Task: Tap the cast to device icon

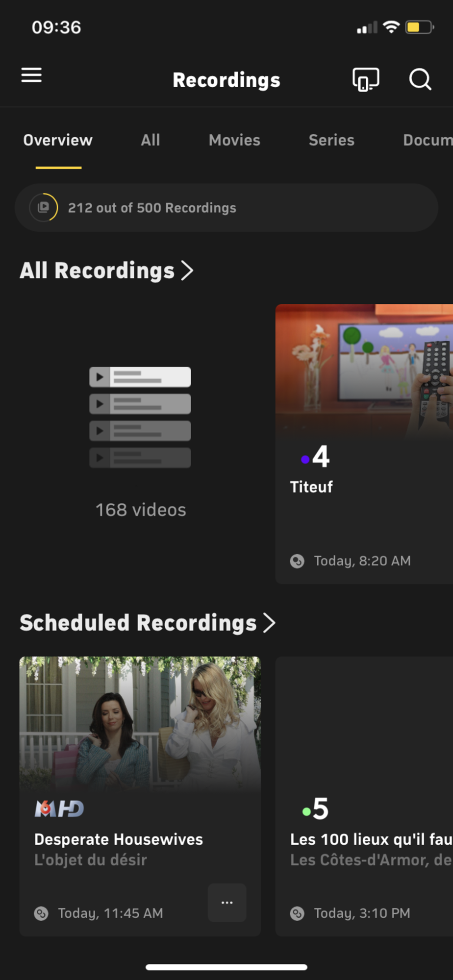Action: pyautogui.click(x=366, y=79)
